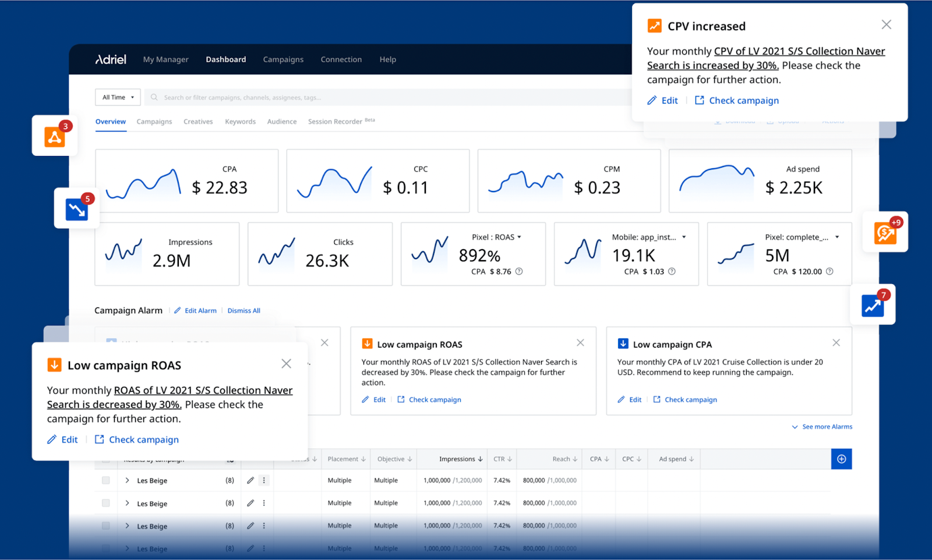This screenshot has width=932, height=560.
Task: Click the Ad spend card showing $ 2.25K
Action: [760, 181]
